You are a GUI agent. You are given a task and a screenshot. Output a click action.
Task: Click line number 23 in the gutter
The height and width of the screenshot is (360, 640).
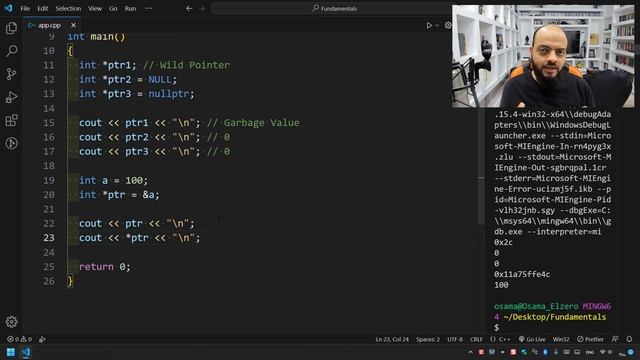point(49,238)
